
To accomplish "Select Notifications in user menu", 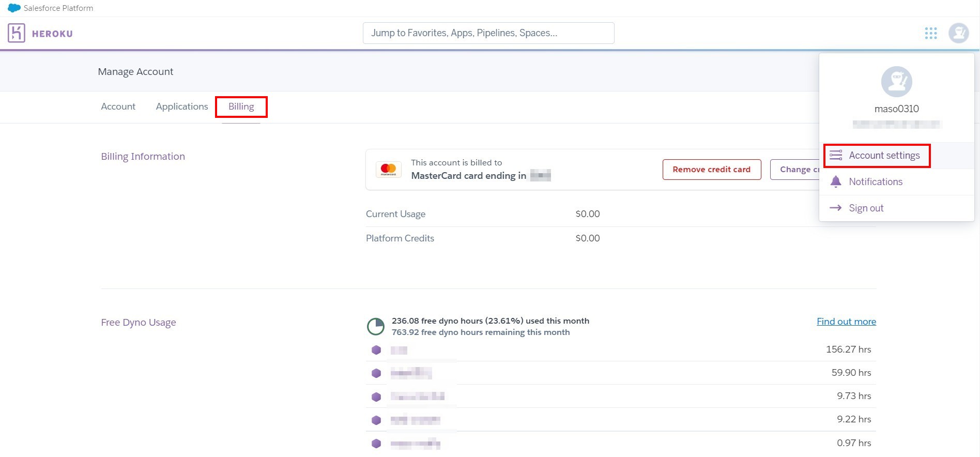I will 876,182.
